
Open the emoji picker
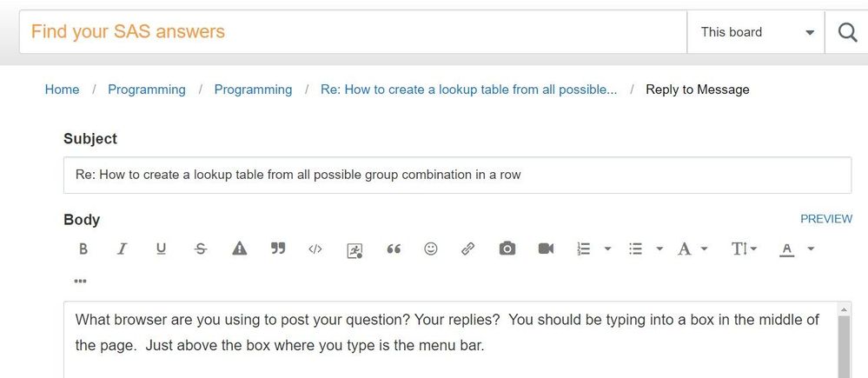(431, 249)
